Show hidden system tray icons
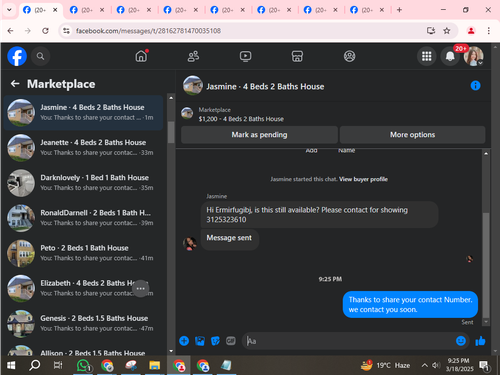Screen dimensions: 500x375 pos(424,365)
